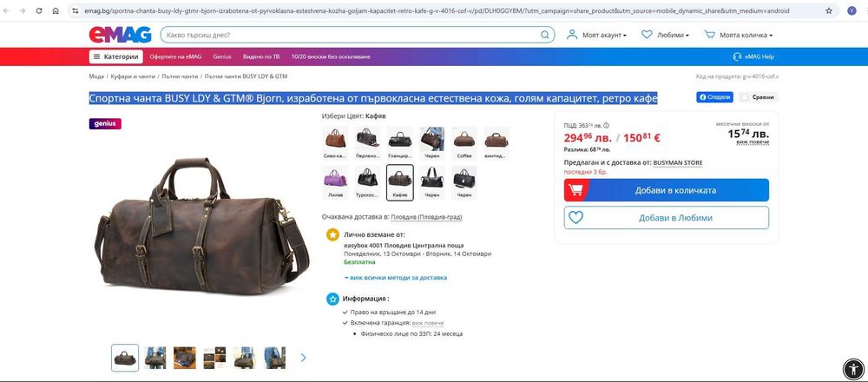Focus the Какво търсиш днес search field
The width and height of the screenshot is (868, 382).
pos(352,35)
